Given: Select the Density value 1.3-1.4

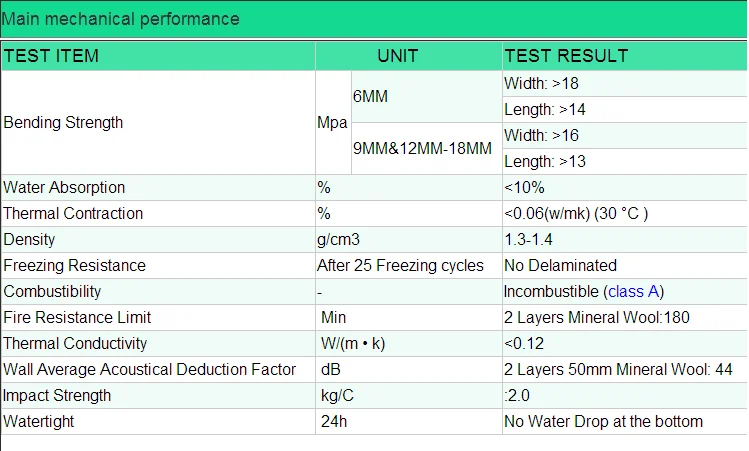Looking at the screenshot, I should click(530, 240).
